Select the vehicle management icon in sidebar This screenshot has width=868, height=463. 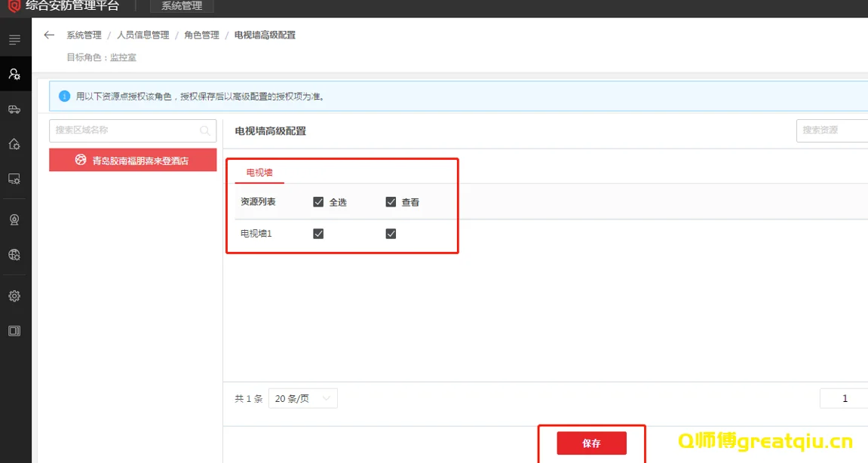(15, 109)
